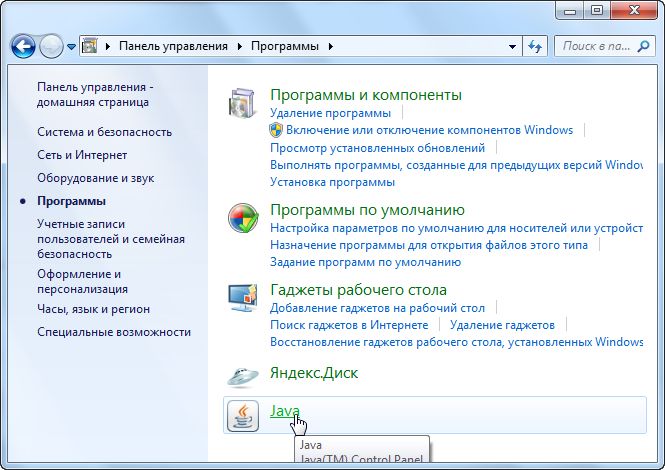Click the Яндекс.Диск flying saucer icon
The width and height of the screenshot is (665, 470).
[x=244, y=374]
